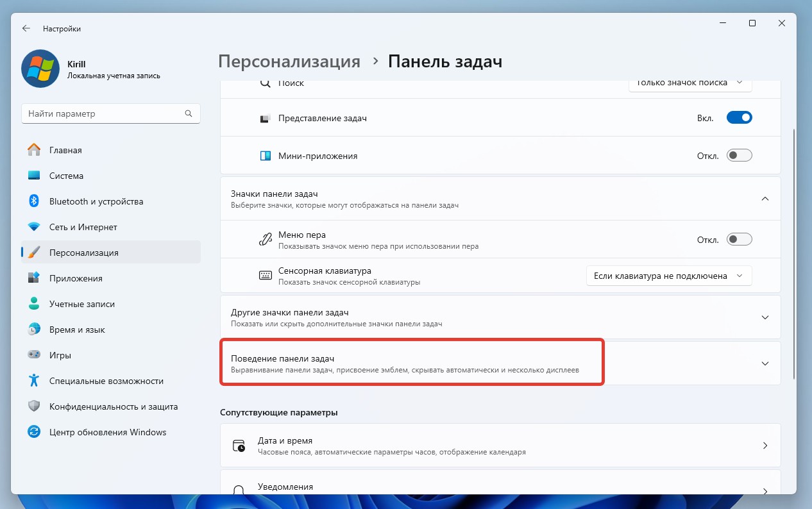
Task: Go to Персонализация in the breadcrumb
Action: tap(289, 62)
